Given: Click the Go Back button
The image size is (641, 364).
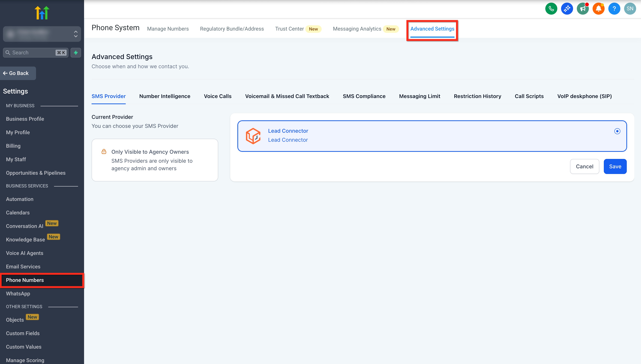Looking at the screenshot, I should pyautogui.click(x=18, y=73).
